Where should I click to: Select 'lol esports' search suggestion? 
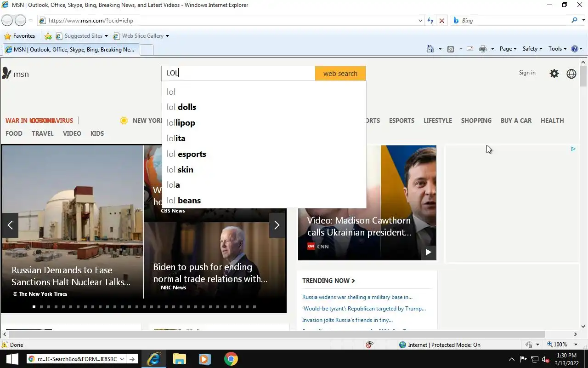click(264, 154)
